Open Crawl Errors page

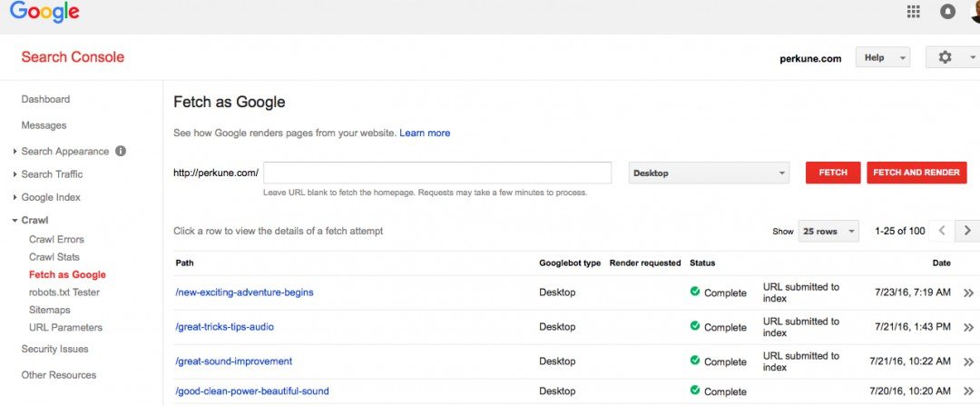click(56, 239)
